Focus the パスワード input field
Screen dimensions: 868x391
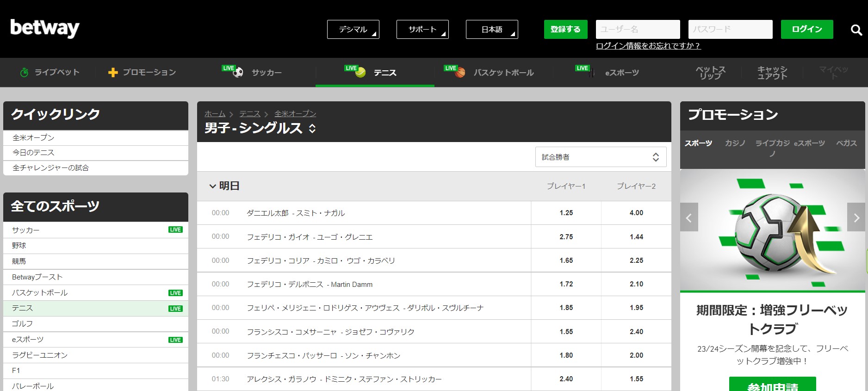pos(731,29)
